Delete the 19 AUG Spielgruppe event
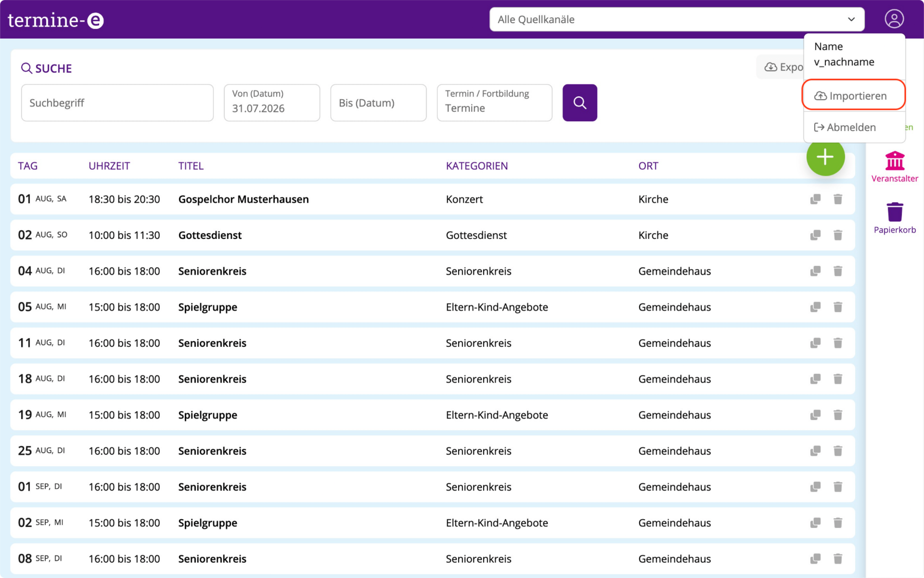 pos(838,415)
